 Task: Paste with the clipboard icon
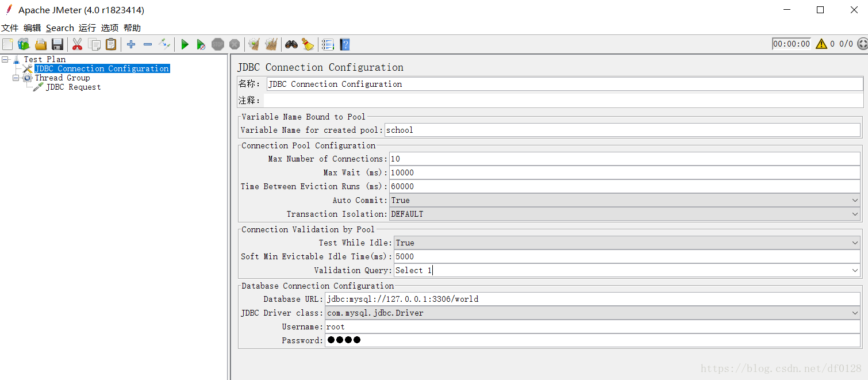[111, 44]
